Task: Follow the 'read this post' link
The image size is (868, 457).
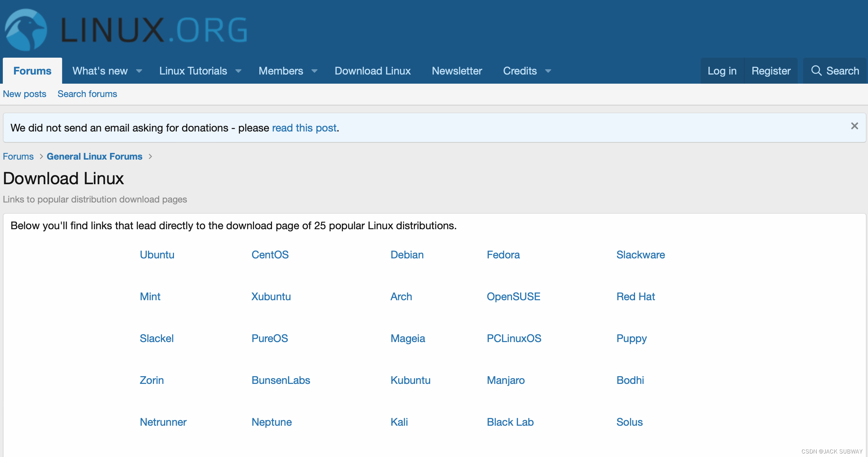Action: pos(304,128)
